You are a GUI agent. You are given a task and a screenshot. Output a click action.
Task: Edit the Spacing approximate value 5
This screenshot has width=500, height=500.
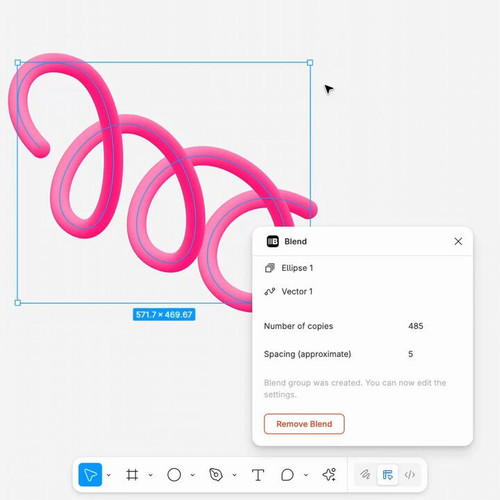[x=411, y=354]
